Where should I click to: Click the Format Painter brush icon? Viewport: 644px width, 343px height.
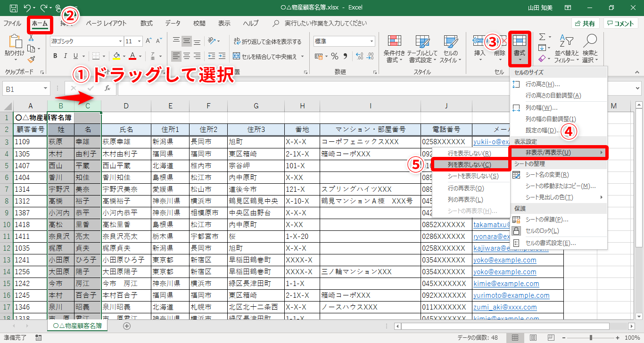32,59
